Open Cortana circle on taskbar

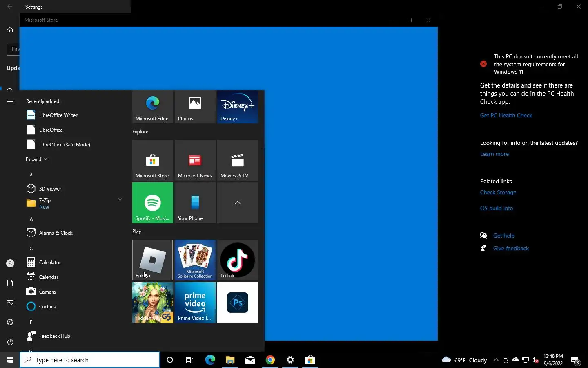coord(170,360)
